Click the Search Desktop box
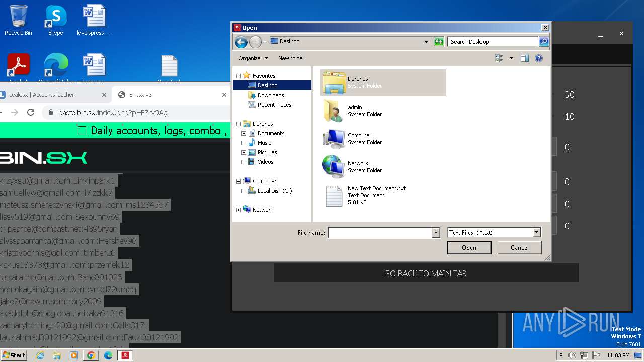The width and height of the screenshot is (644, 362). point(493,42)
